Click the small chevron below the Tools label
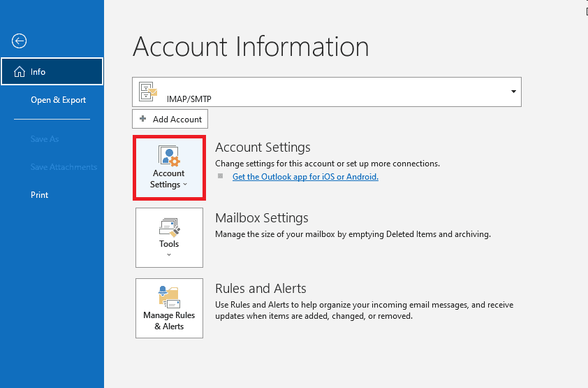The width and height of the screenshot is (588, 388). [x=169, y=254]
